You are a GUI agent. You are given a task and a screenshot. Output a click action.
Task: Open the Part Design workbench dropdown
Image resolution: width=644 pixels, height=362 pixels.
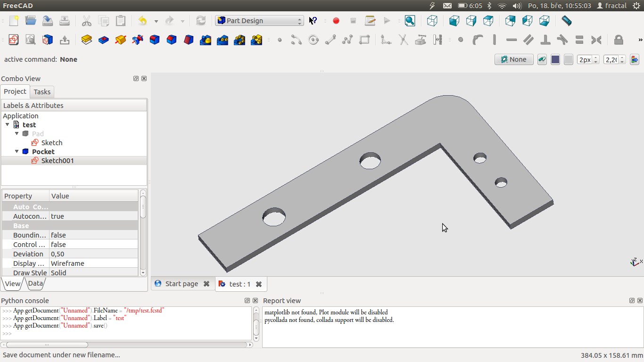tap(259, 21)
